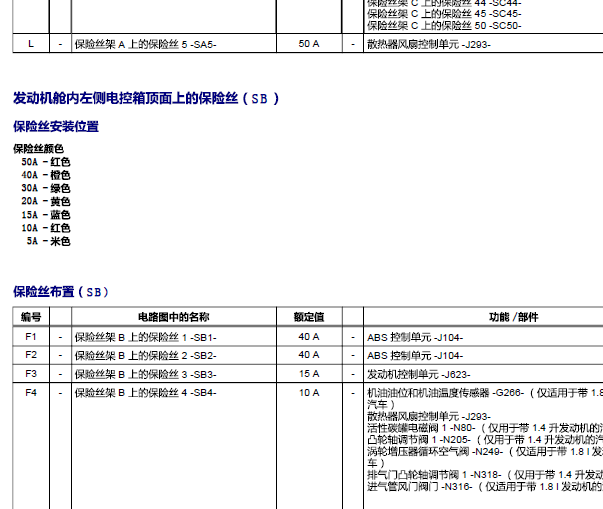Click the 保险丝布置 (SB) heading

[61, 292]
